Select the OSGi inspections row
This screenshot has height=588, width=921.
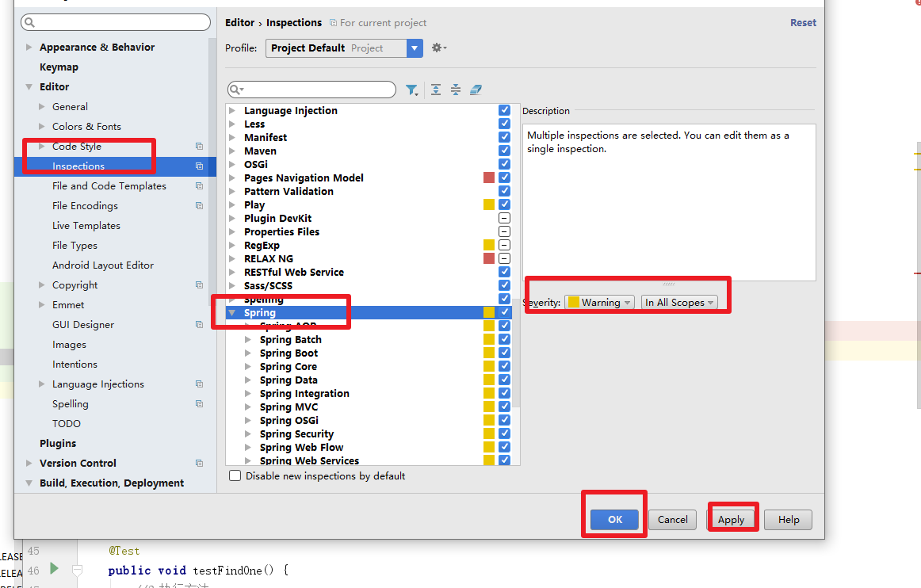pyautogui.click(x=369, y=165)
